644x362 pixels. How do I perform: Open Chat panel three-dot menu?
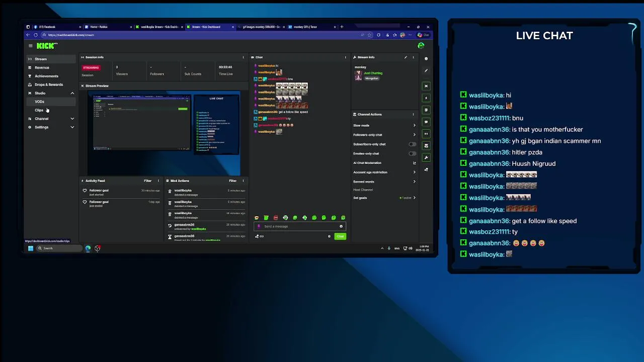[345, 57]
